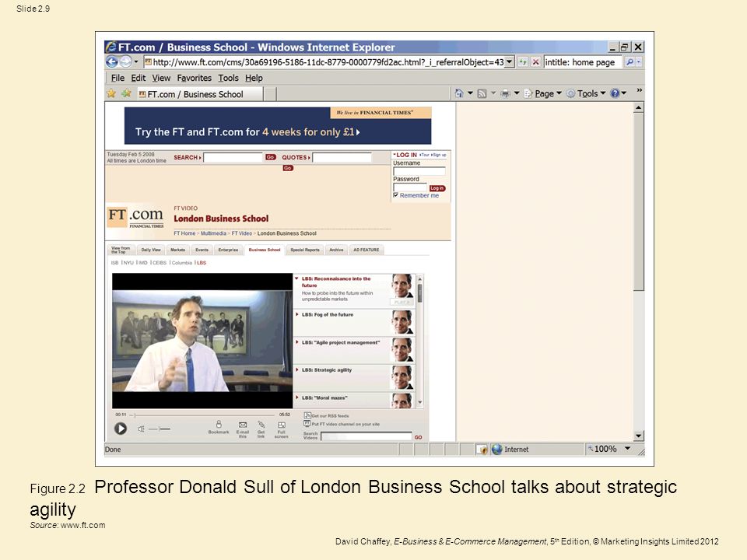
Task: Click the Add to Favorites icon
Action: [126, 94]
